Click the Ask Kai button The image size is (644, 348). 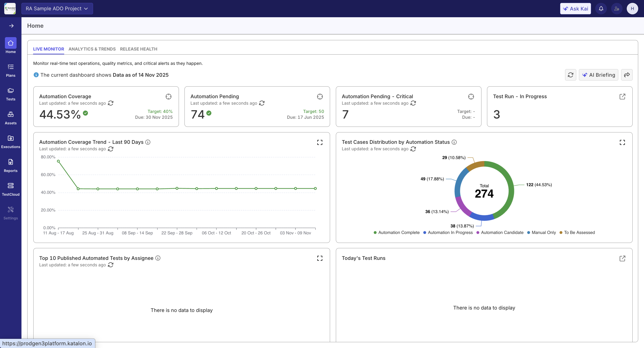point(575,8)
